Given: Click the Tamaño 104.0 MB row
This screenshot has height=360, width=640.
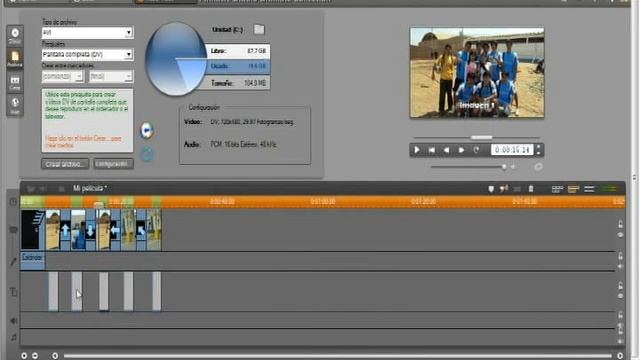Looking at the screenshot, I should [238, 83].
